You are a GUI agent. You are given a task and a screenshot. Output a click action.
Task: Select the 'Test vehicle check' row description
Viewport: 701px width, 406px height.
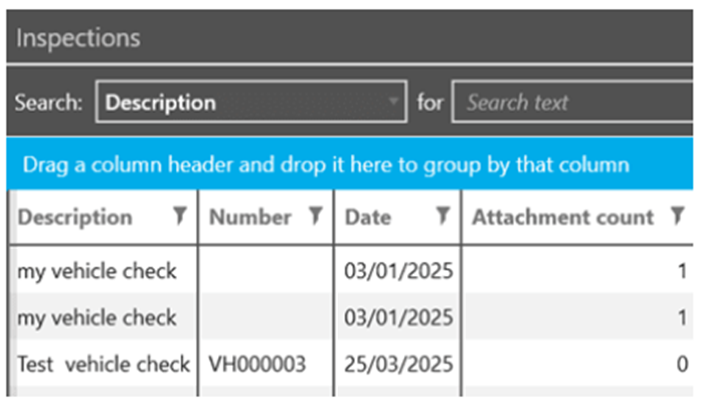pyautogui.click(x=103, y=365)
